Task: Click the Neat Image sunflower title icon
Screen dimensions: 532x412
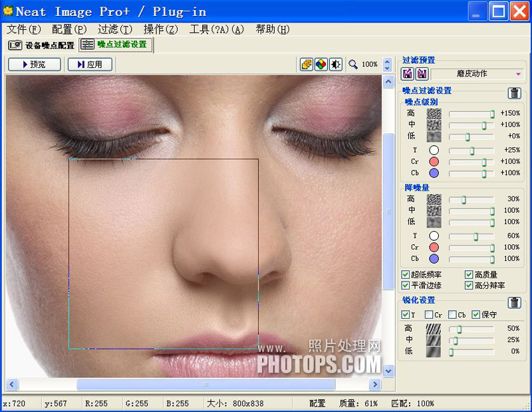Action: click(x=8, y=11)
